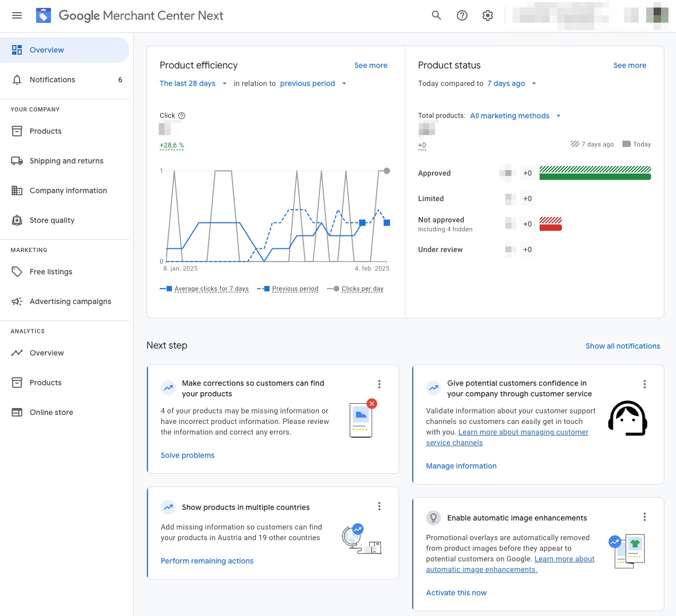
Task: Click the Free listings tag icon
Action: point(17,272)
